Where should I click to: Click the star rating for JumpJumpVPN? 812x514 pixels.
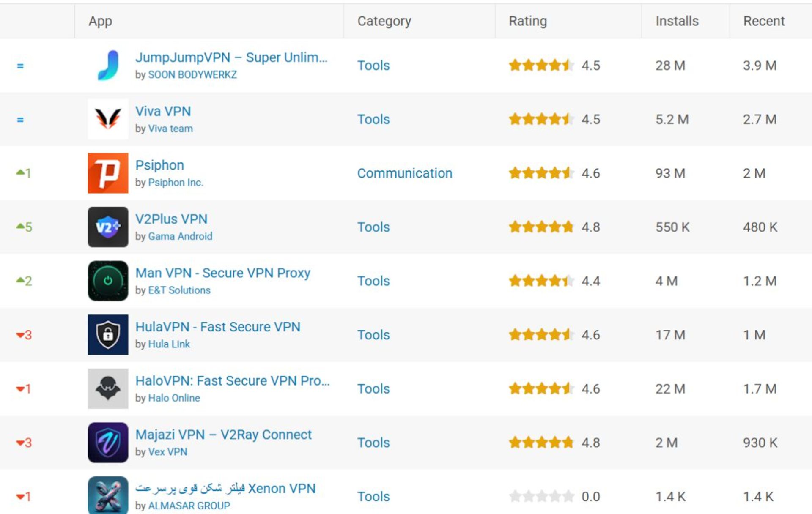click(541, 65)
